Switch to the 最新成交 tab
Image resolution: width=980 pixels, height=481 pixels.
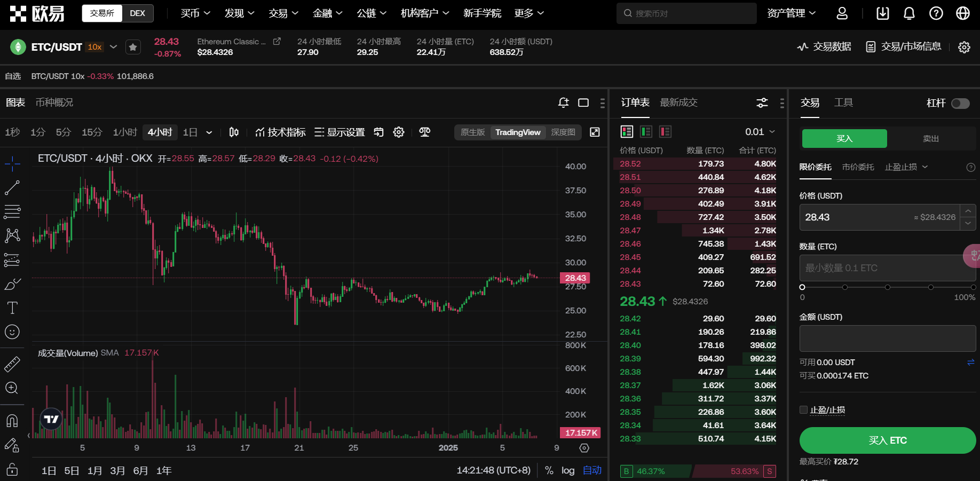(x=678, y=102)
